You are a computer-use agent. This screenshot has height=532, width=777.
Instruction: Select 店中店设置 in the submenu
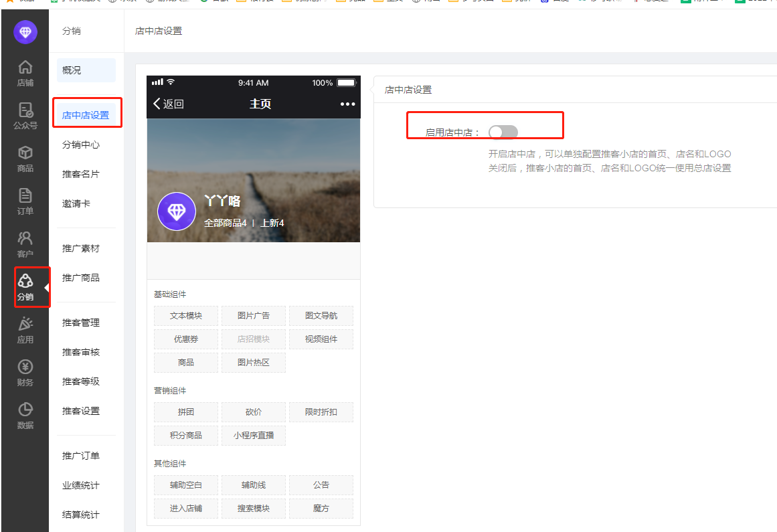point(86,115)
